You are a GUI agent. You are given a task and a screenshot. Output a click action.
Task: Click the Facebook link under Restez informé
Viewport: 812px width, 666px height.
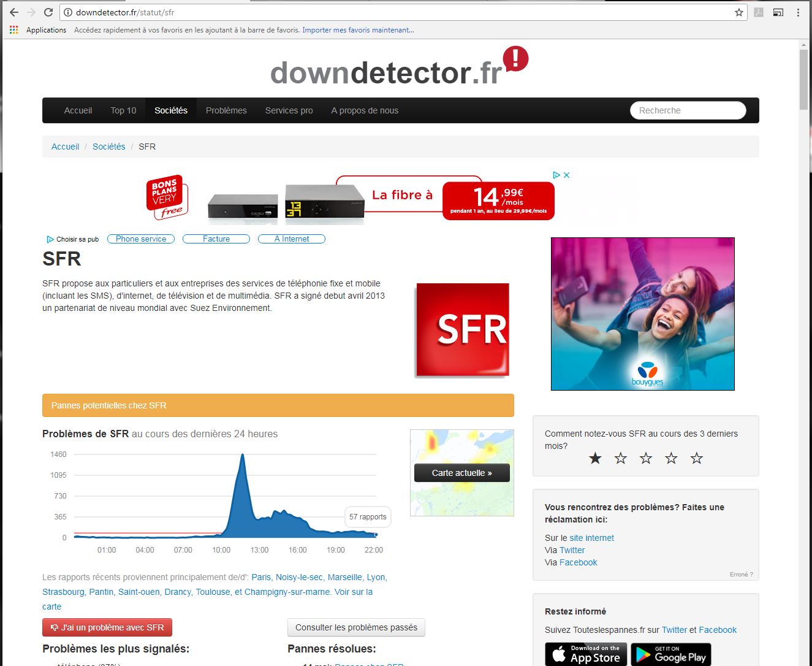pos(718,630)
